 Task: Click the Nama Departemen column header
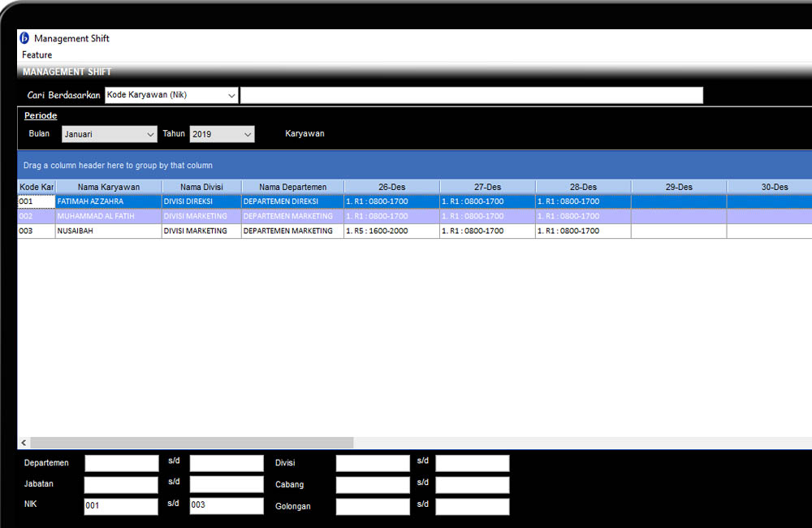tap(292, 187)
